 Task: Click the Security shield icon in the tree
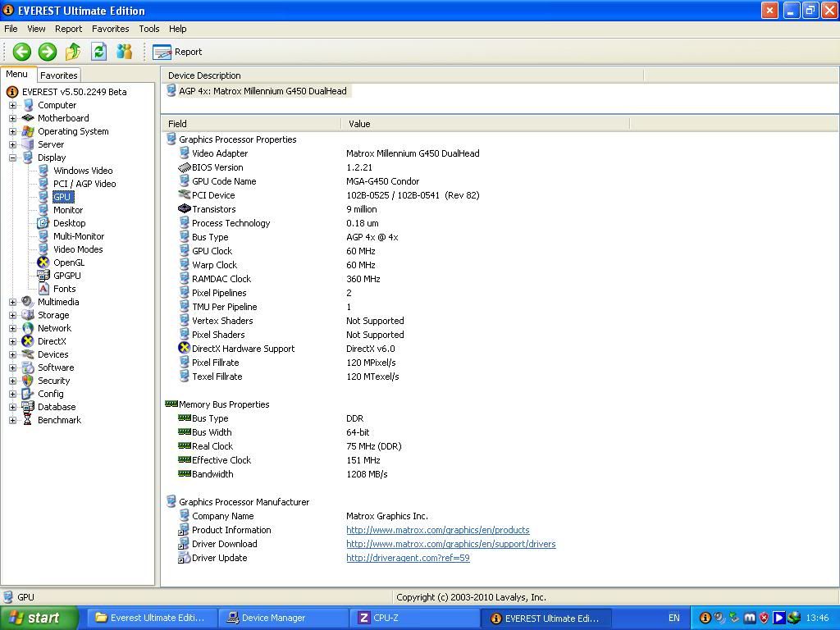(28, 381)
